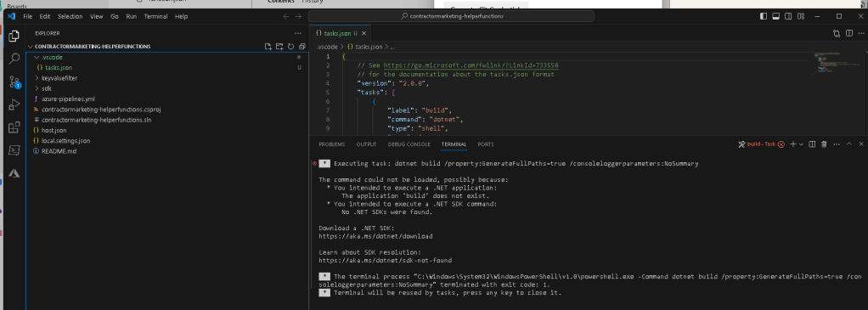Viewport: 868px width, 310px height.
Task: Click the editor minimap preview
Action: coord(835,64)
